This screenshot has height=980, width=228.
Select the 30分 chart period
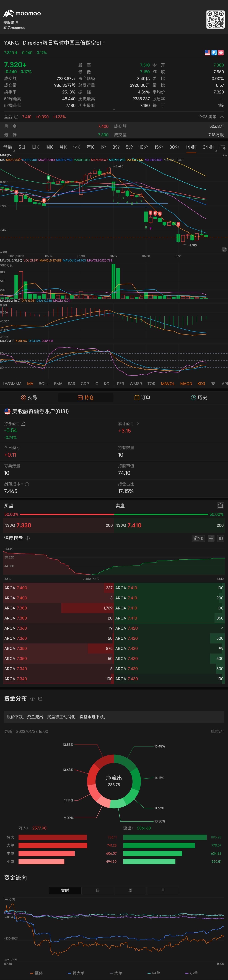click(174, 147)
